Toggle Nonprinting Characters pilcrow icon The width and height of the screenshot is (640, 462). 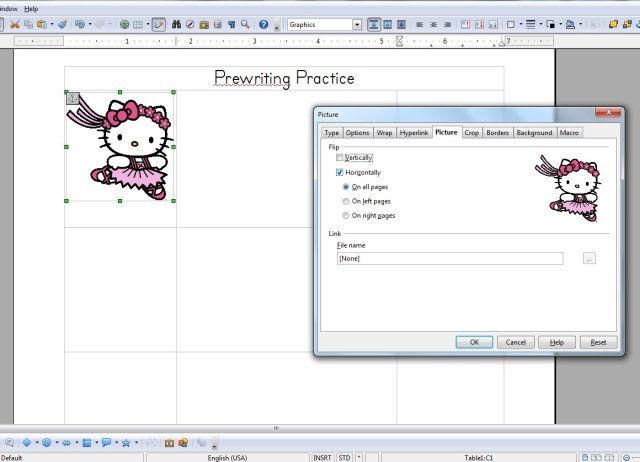coord(231,24)
